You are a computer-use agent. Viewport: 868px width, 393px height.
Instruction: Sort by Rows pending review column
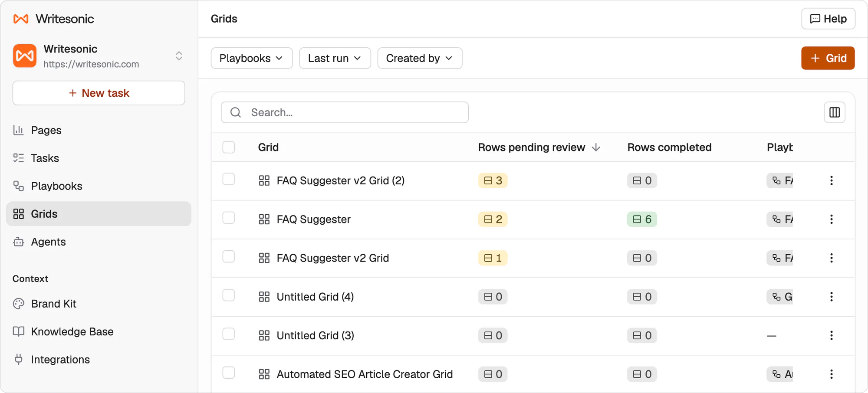pos(539,147)
